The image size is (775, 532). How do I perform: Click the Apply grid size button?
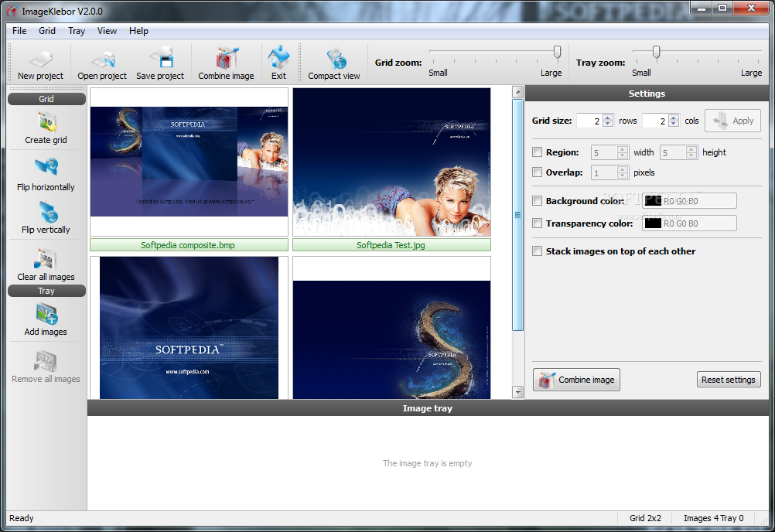tap(732, 121)
